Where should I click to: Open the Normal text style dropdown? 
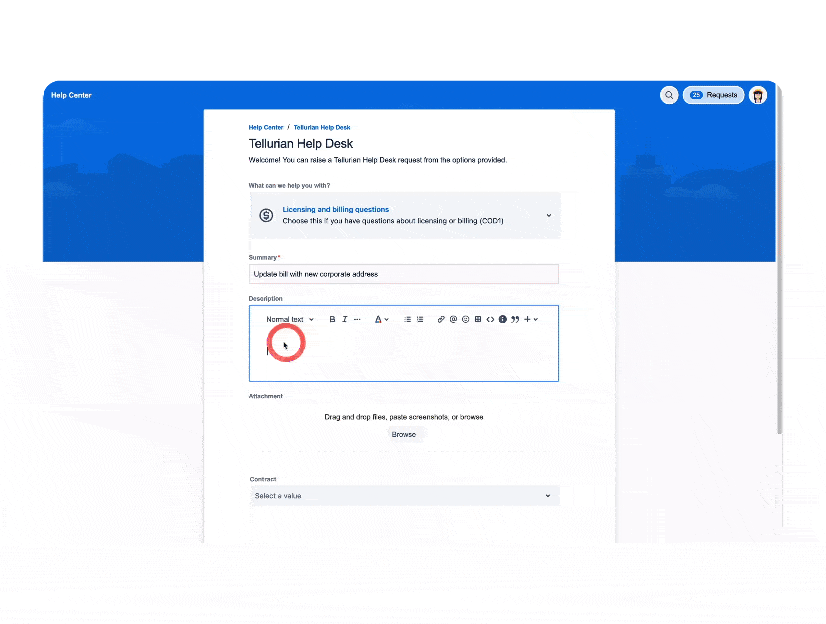click(x=289, y=319)
